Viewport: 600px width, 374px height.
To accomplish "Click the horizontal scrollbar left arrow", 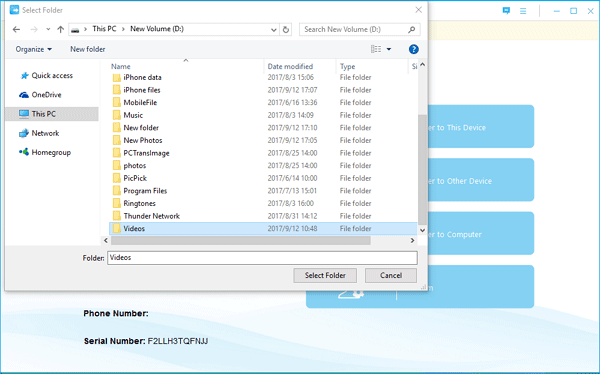I will click(x=106, y=240).
